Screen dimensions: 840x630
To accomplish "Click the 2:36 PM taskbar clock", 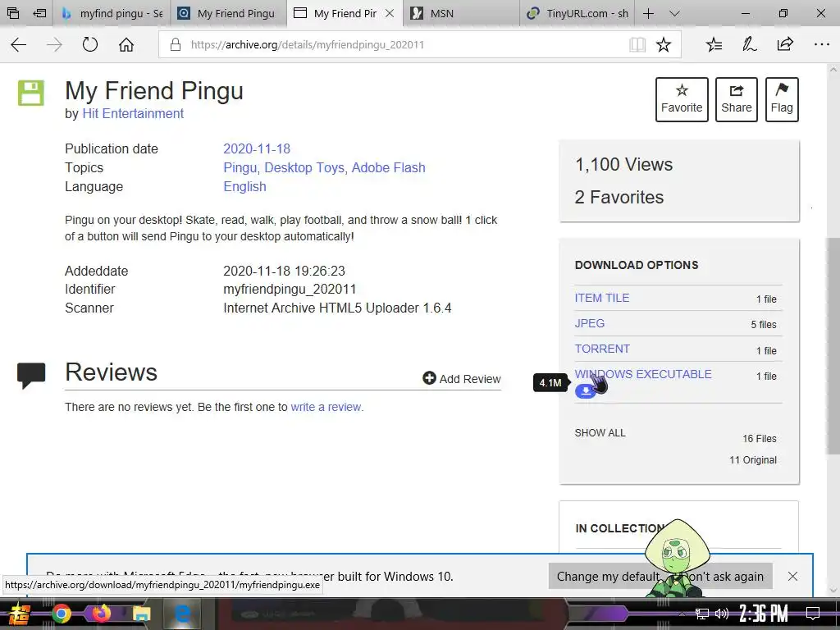I will pyautogui.click(x=764, y=614).
